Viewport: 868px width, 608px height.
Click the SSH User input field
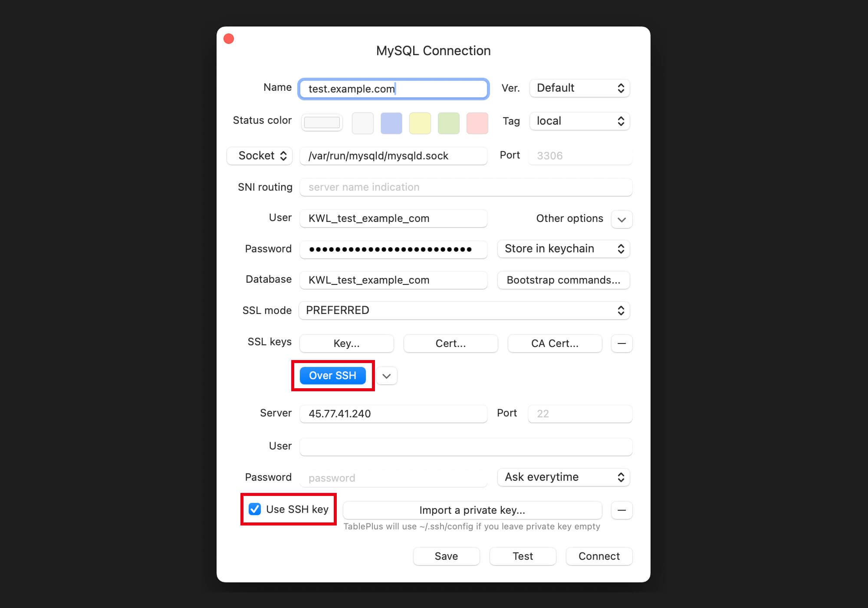465,447
